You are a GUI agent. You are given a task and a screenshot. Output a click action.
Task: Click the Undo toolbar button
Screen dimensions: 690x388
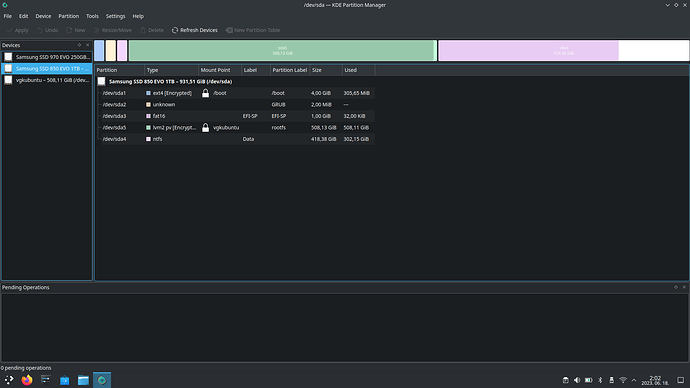click(48, 30)
